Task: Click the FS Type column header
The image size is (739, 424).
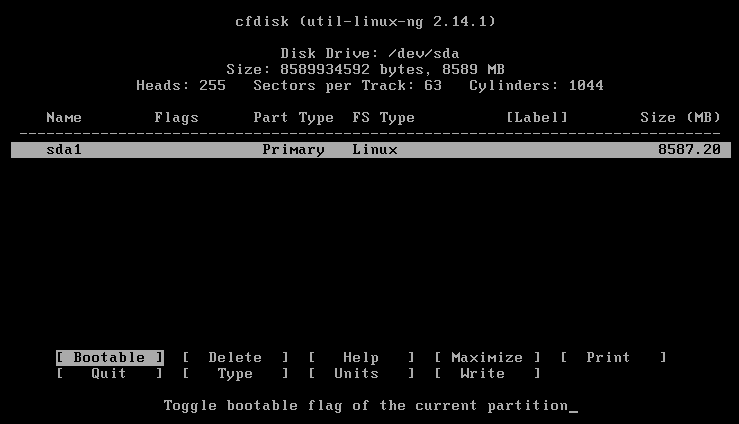Action: coord(383,117)
